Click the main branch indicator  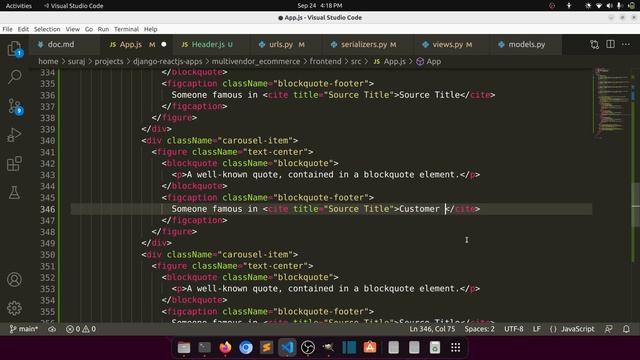click(x=24, y=329)
